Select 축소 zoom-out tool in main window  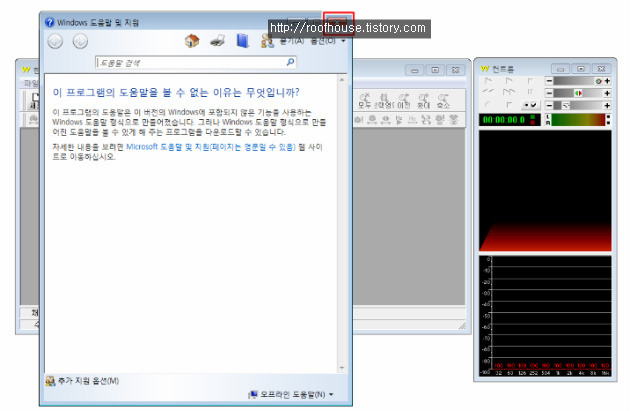tap(443, 101)
